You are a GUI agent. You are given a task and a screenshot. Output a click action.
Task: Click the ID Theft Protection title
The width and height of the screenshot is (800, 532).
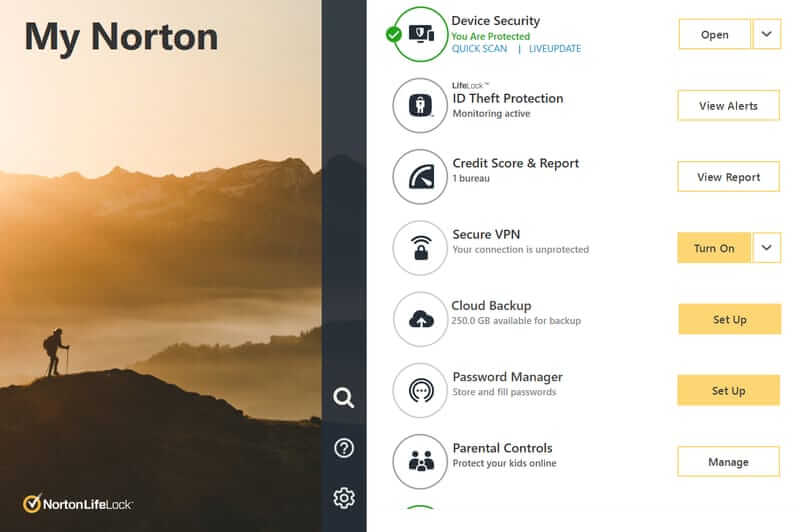coord(508,98)
